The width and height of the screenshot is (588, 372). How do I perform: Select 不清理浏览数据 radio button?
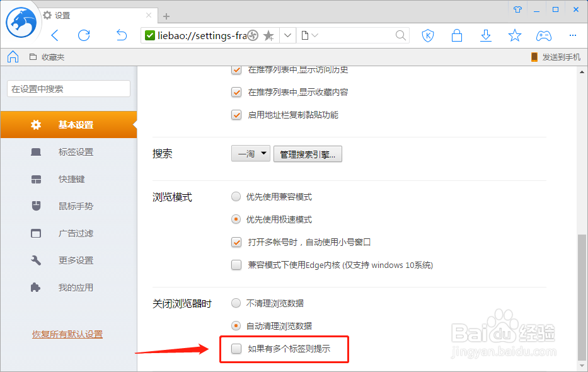click(236, 303)
